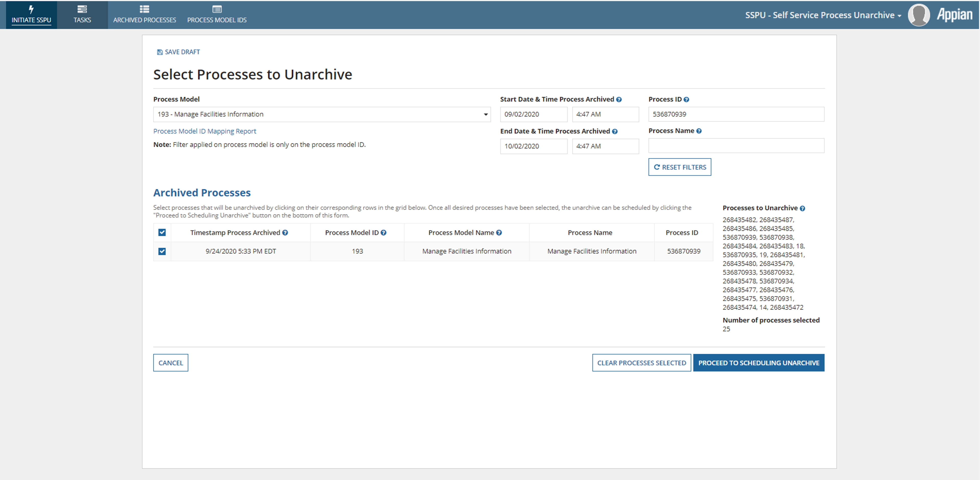Screen dimensions: 980x480
Task: Click the Tasks list icon
Action: point(82,9)
